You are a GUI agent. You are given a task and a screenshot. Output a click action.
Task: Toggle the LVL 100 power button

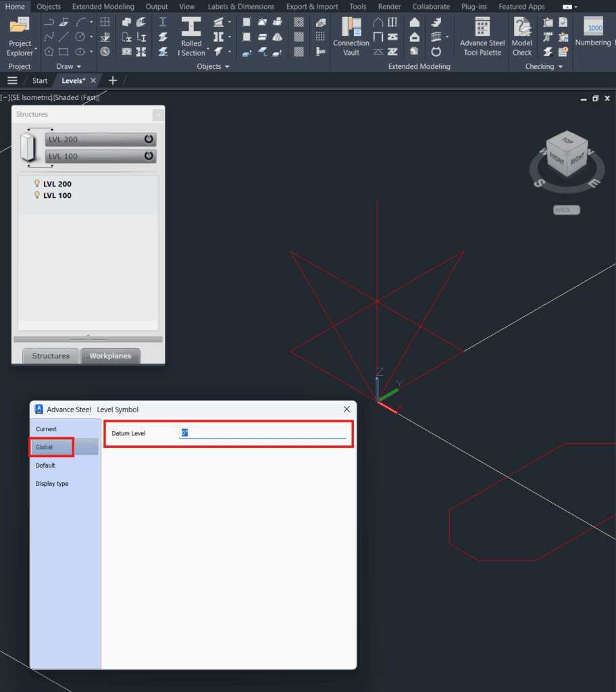click(x=149, y=156)
